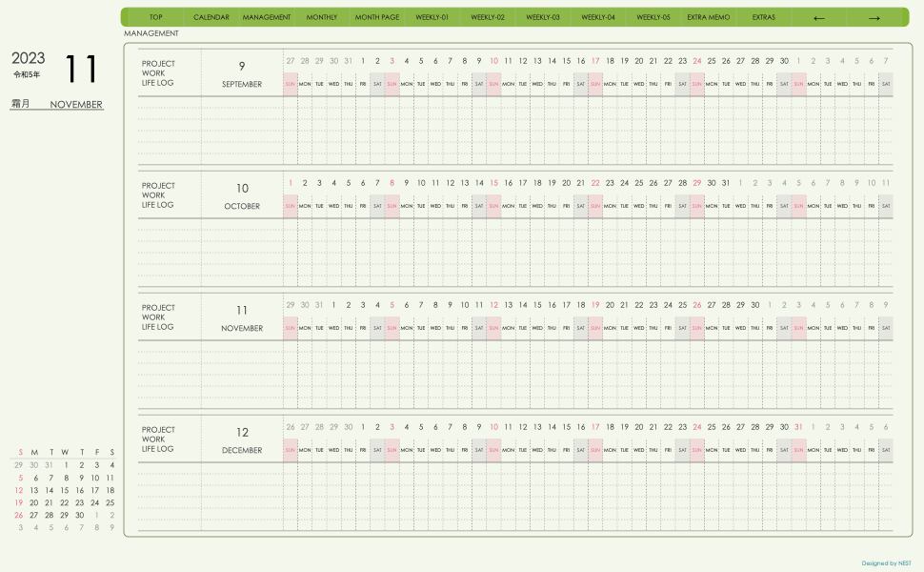Go to the previous page arrow
The image size is (924, 572).
tap(818, 18)
